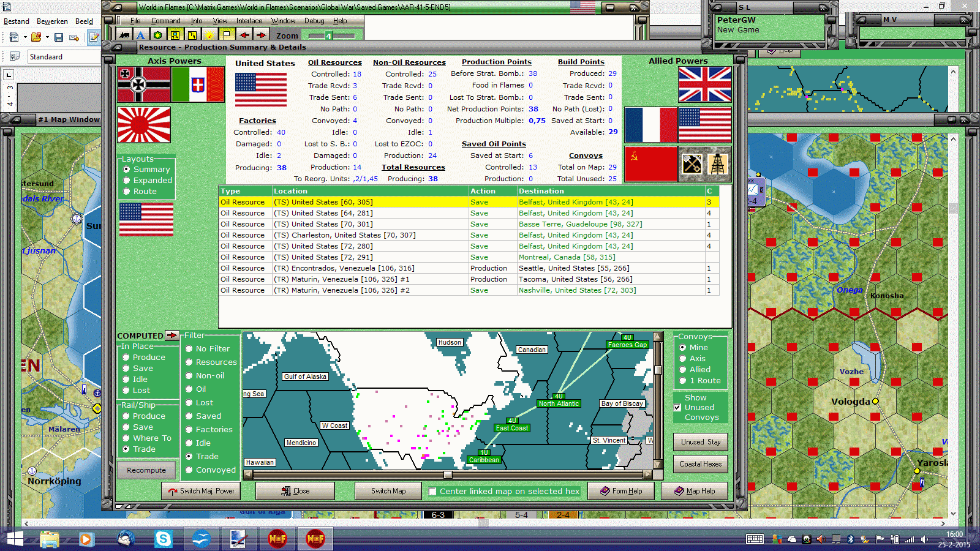Click the green circular counter toolbar icon
Screen dimensions: 980x551
pos(158,36)
